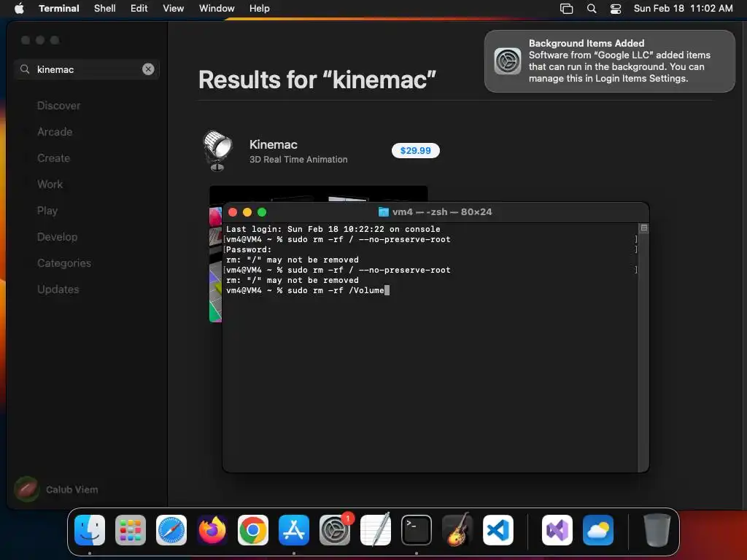
Task: Open GarageBand from the Dock
Action: tap(457, 530)
